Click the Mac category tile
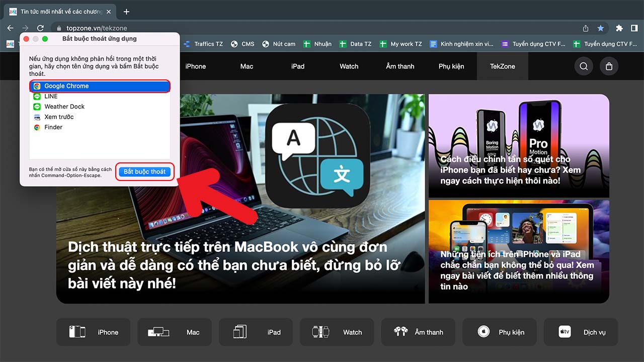Image resolution: width=644 pixels, height=362 pixels. 175,332
